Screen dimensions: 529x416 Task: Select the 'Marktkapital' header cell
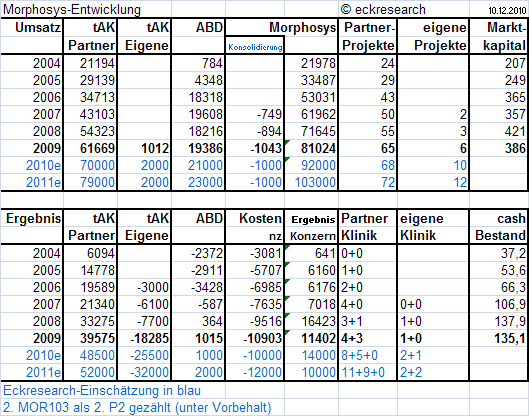click(504, 36)
